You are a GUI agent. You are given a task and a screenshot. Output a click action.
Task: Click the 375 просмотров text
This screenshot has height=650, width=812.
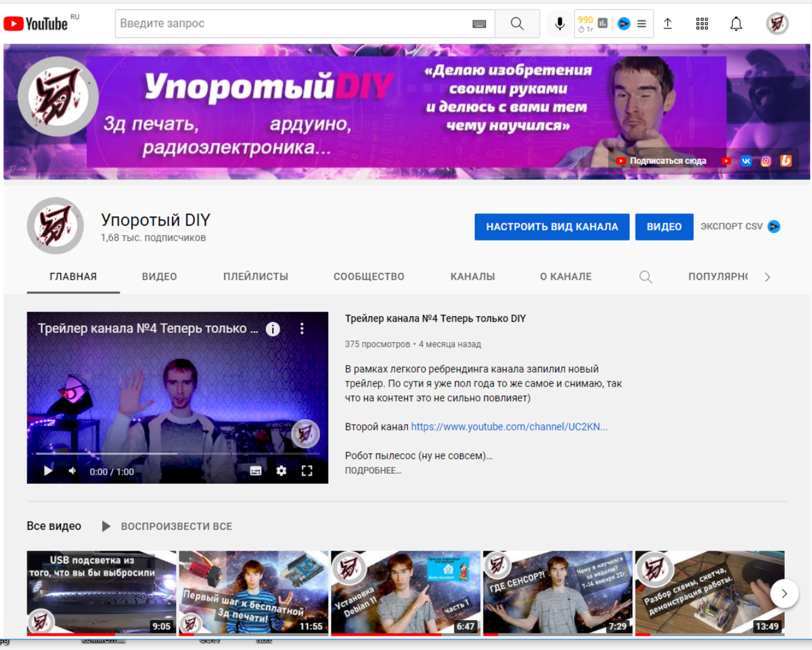tap(378, 344)
